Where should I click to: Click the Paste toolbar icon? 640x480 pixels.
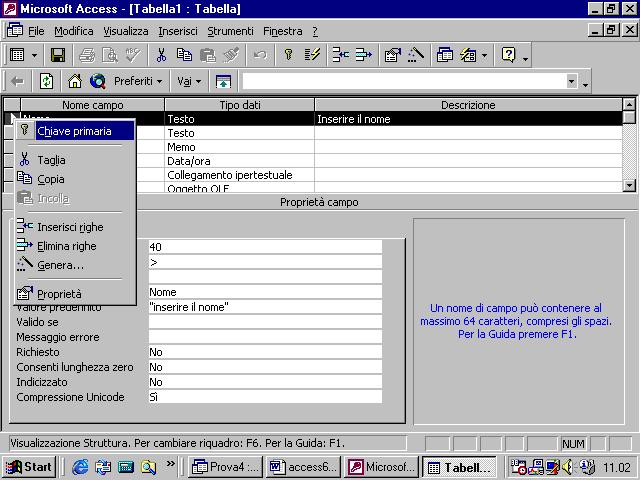coord(208,55)
